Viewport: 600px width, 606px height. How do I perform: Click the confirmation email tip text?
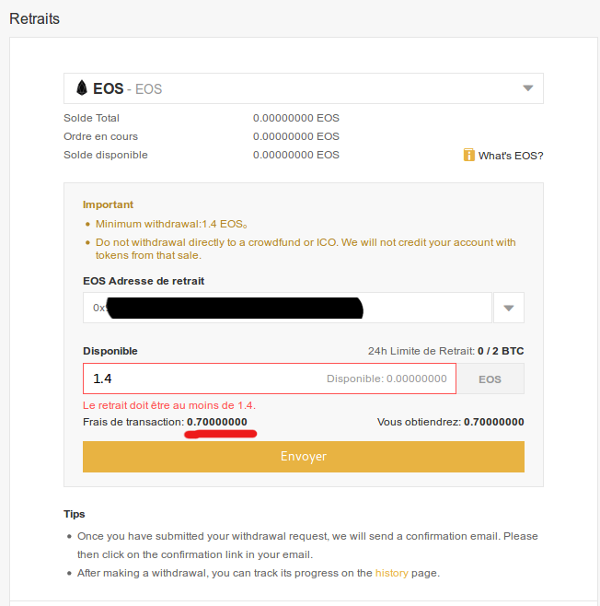click(x=307, y=545)
